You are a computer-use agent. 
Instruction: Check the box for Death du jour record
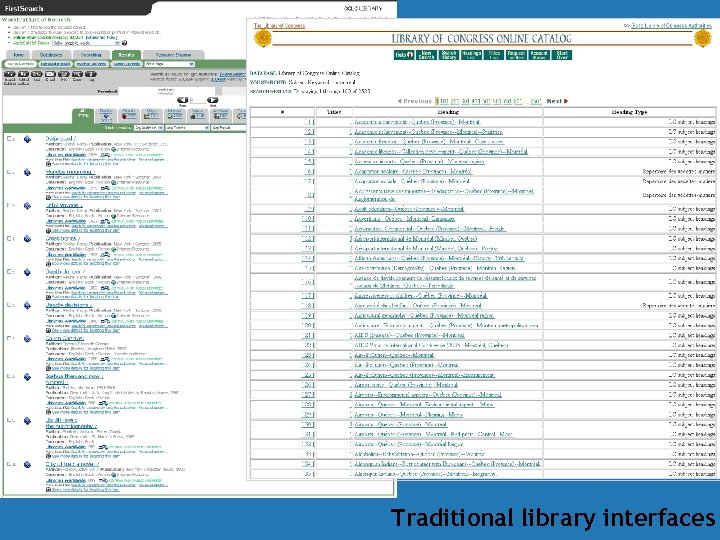pos(10,271)
